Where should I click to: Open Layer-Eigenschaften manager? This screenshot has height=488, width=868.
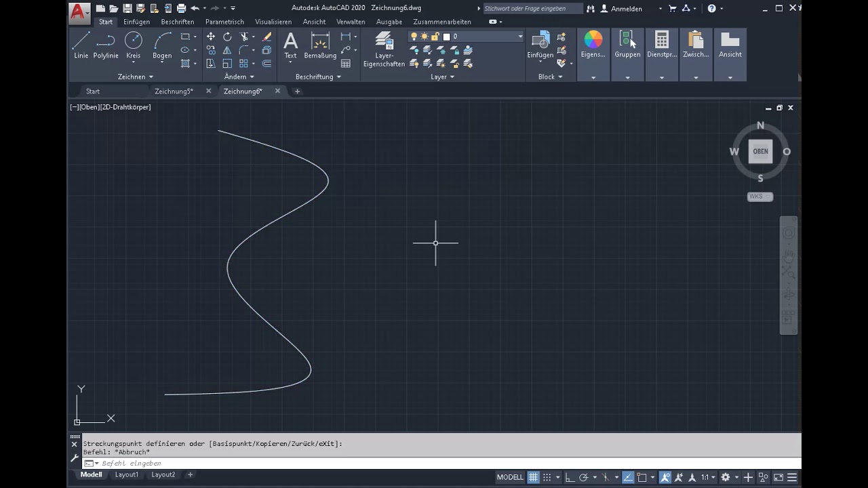[384, 49]
